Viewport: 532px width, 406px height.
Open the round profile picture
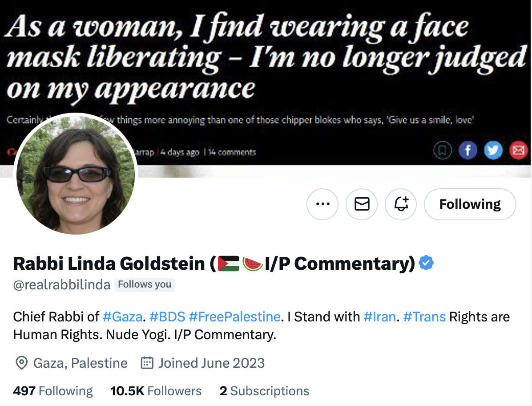click(x=76, y=175)
